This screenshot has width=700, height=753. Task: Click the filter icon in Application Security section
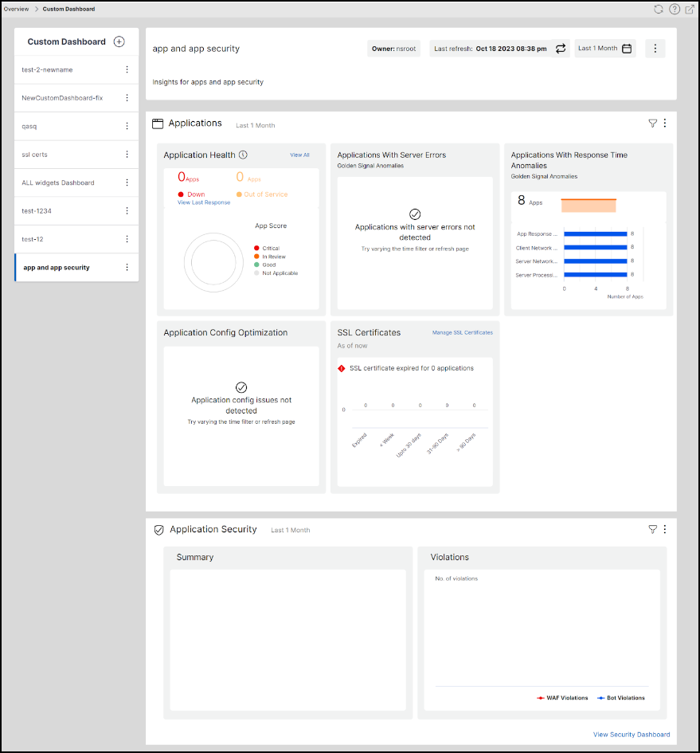[652, 529]
